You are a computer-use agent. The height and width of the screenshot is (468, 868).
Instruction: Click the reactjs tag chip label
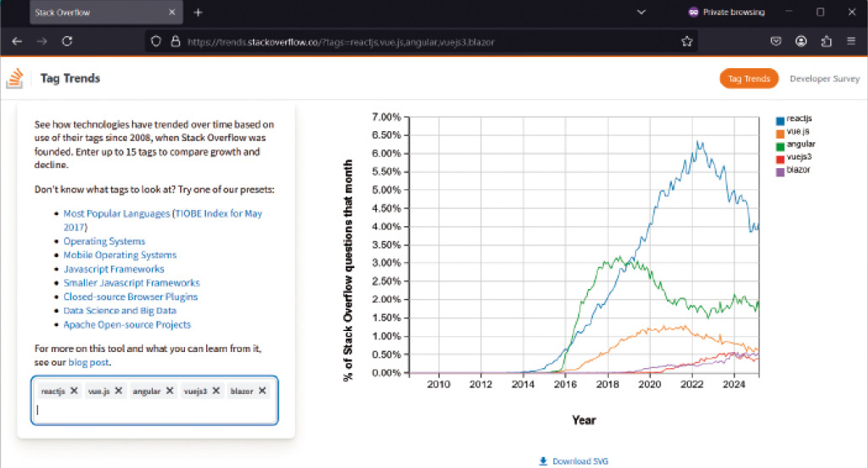click(53, 391)
